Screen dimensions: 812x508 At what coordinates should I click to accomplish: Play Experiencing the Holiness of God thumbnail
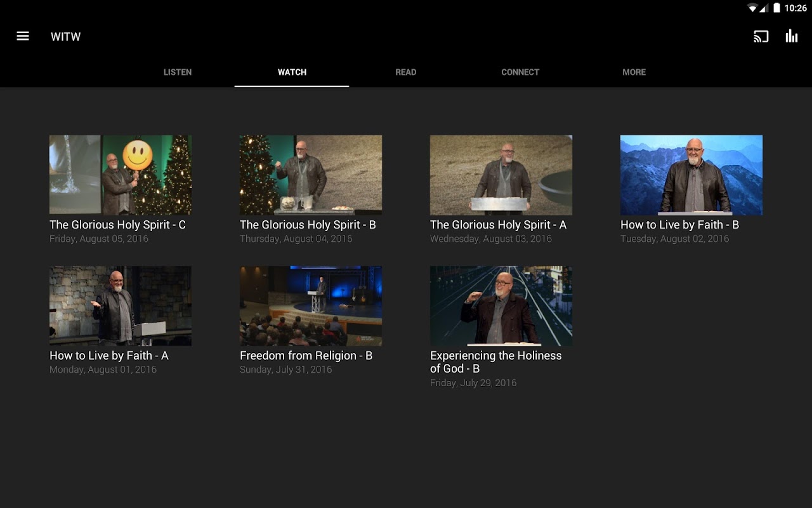click(501, 305)
